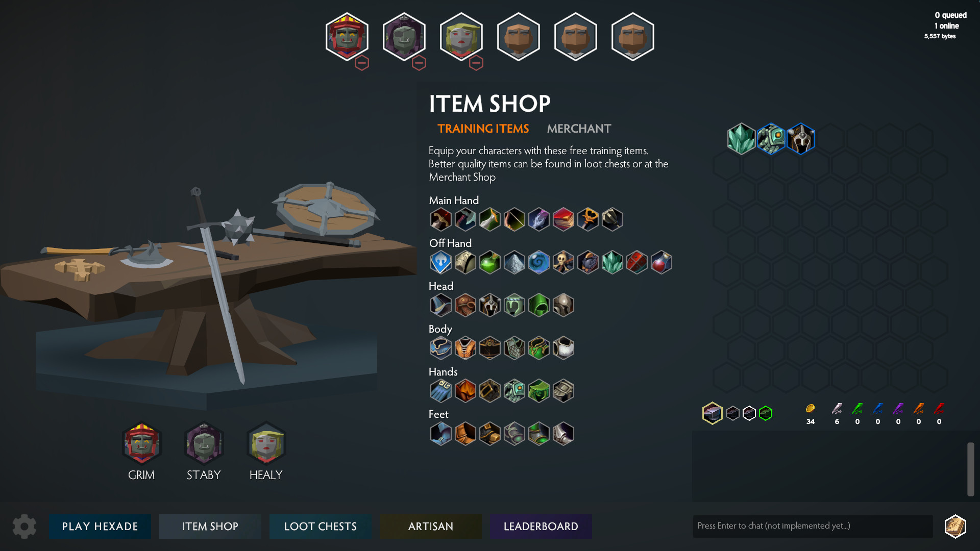The height and width of the screenshot is (551, 980).
Task: Open the Loot Chests screen
Action: (x=321, y=527)
